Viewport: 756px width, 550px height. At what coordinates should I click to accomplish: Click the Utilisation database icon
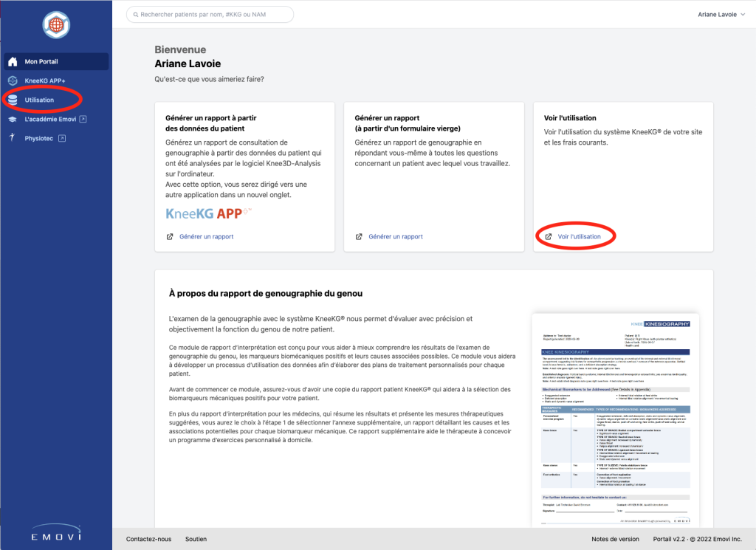pos(13,100)
